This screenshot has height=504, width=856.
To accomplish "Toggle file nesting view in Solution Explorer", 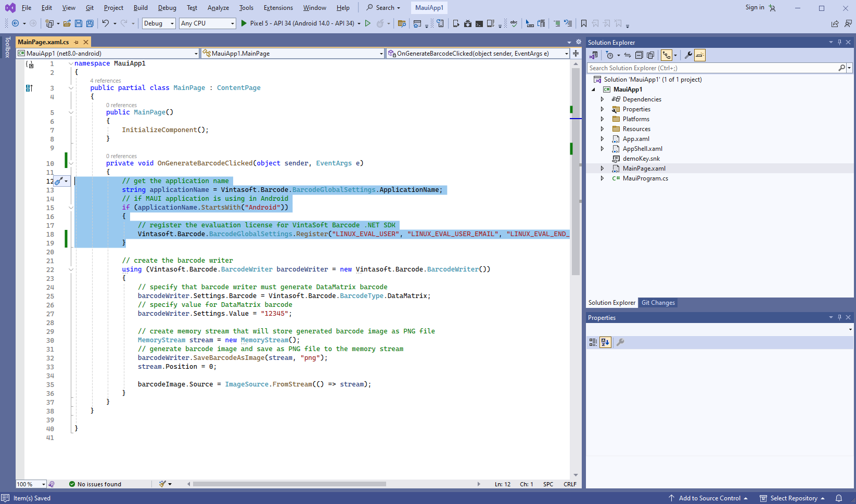I will pos(667,55).
